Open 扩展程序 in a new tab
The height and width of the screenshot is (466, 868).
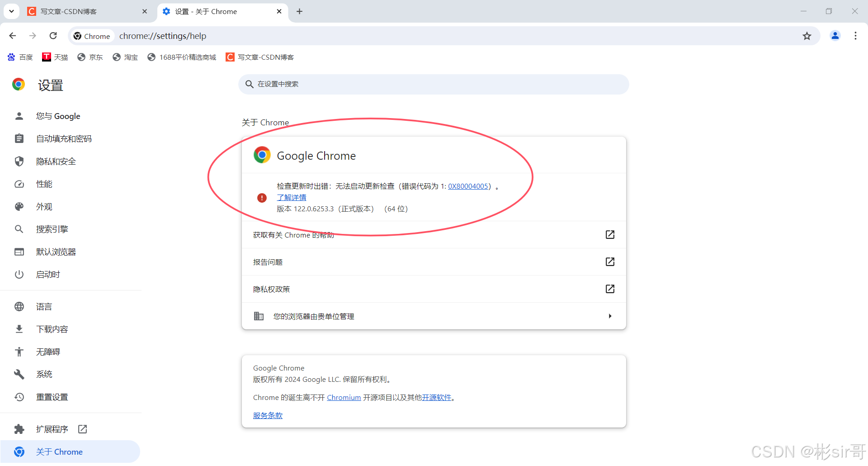pyautogui.click(x=70, y=429)
